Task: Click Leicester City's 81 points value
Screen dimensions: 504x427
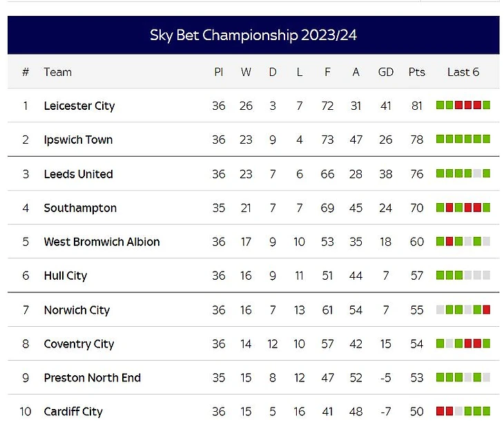Action: click(x=416, y=106)
